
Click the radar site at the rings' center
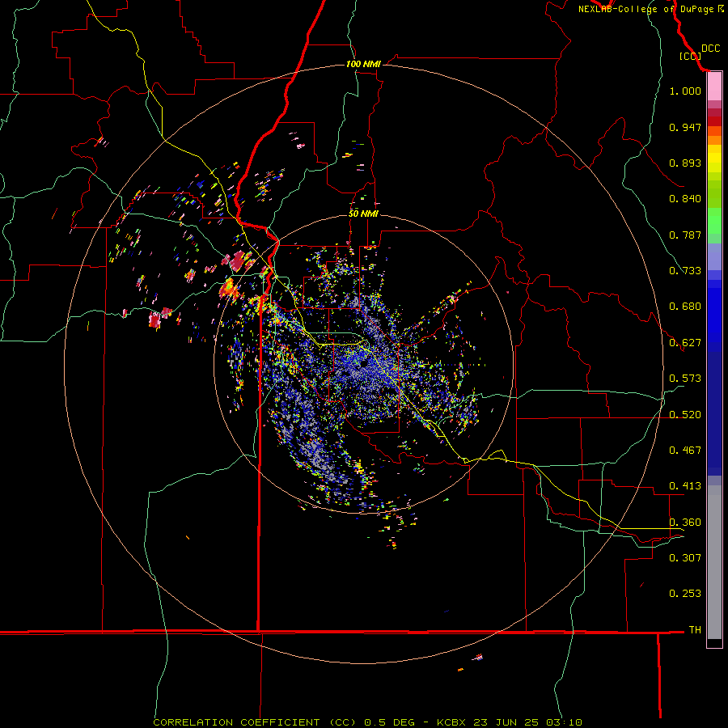(x=363, y=363)
